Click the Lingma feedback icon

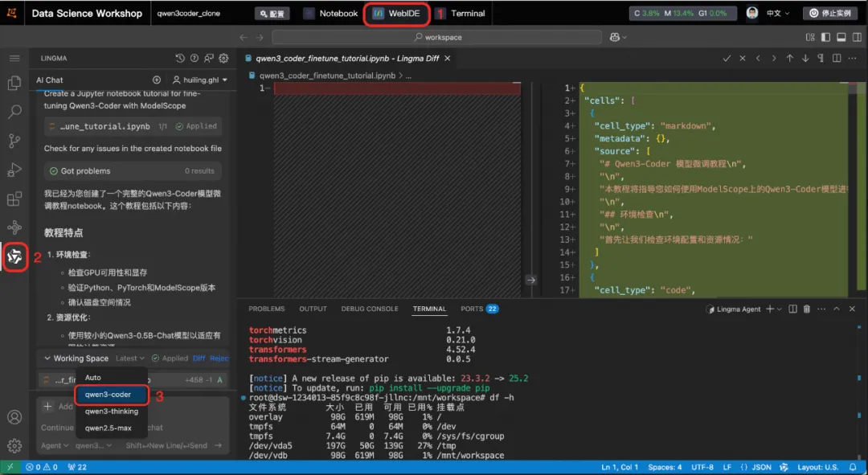(209, 58)
